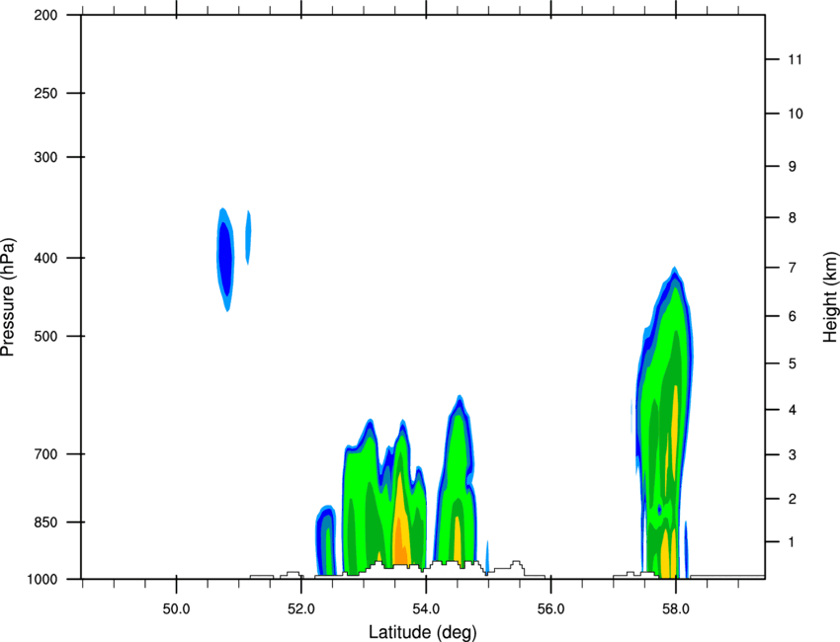840x642 pixels.
Task: Click the 58.0 latitude tick label
Action: 676,609
